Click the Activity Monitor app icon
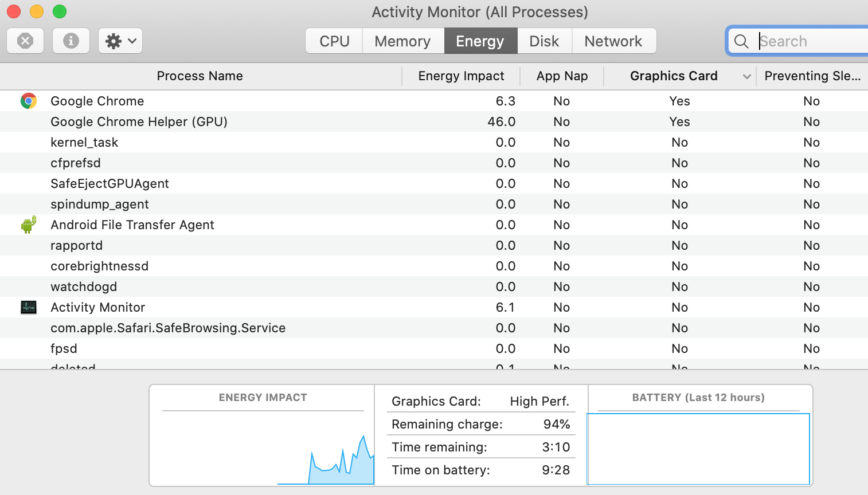Screen dimensions: 868x495 [x=29, y=307]
